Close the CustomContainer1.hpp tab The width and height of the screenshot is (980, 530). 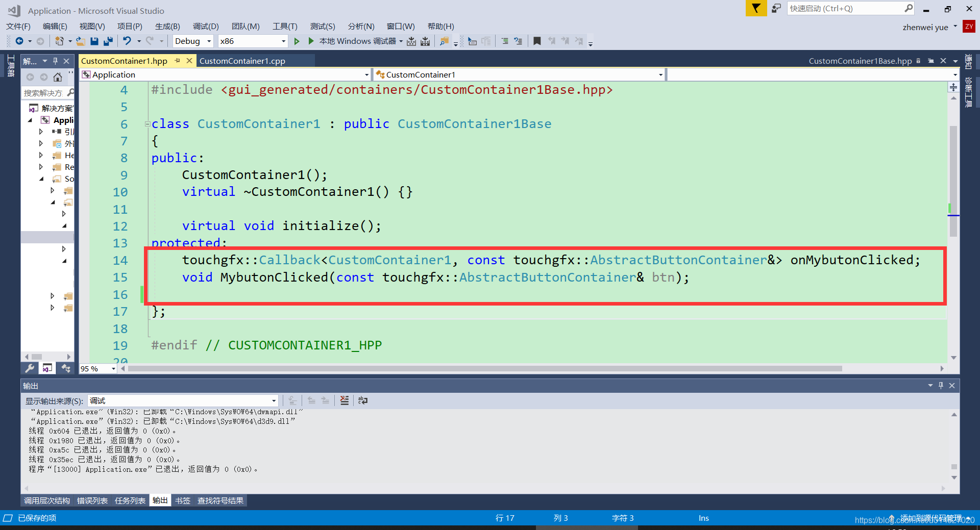[189, 61]
